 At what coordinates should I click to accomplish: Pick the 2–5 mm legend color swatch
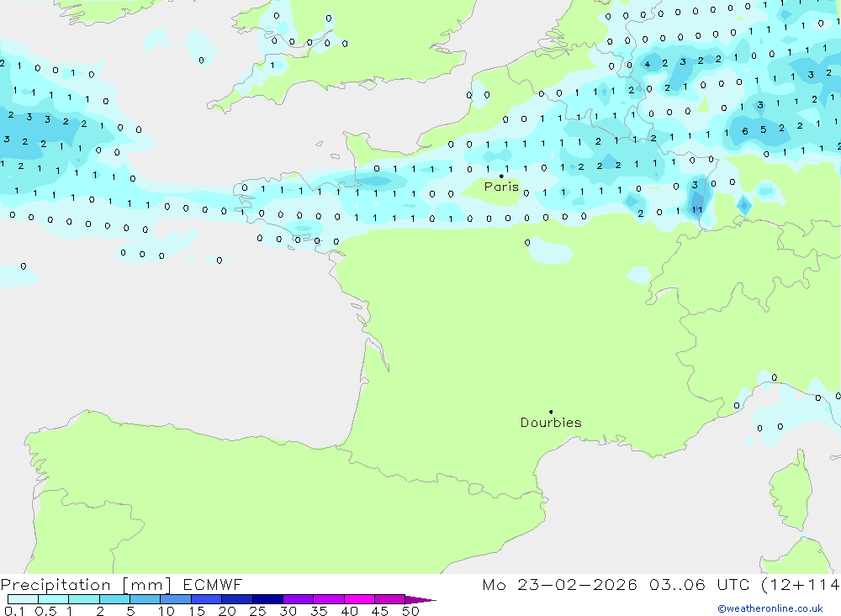pyautogui.click(x=114, y=599)
